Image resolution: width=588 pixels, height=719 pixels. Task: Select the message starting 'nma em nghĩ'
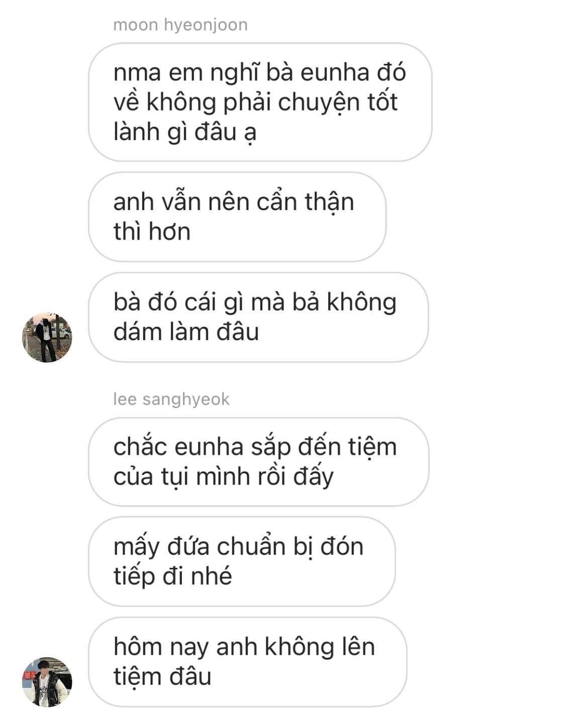260,102
